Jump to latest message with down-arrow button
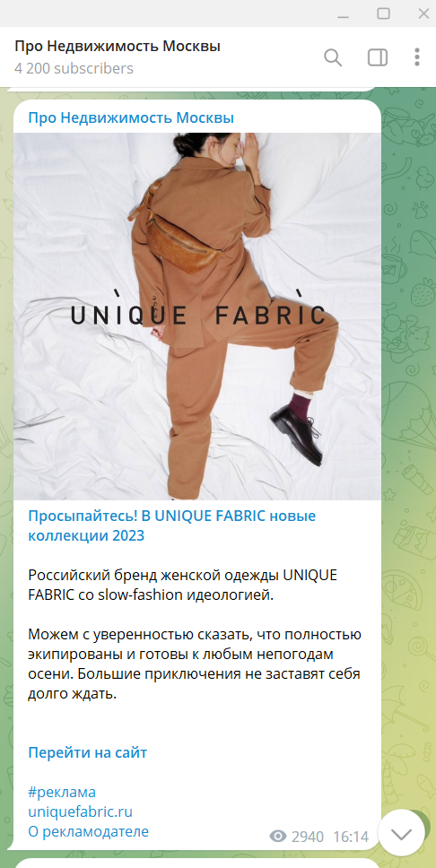436x868 pixels. pyautogui.click(x=401, y=832)
